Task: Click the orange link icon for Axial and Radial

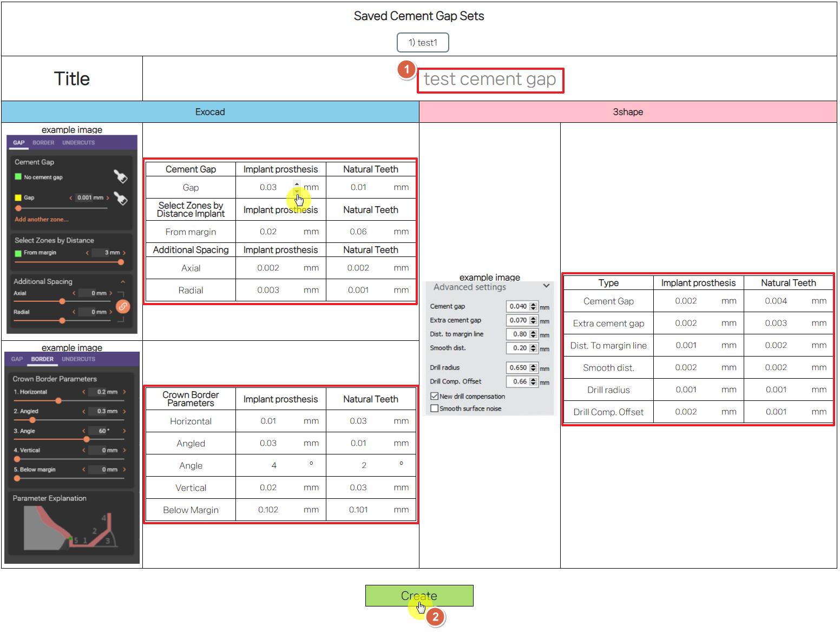Action: (x=123, y=307)
